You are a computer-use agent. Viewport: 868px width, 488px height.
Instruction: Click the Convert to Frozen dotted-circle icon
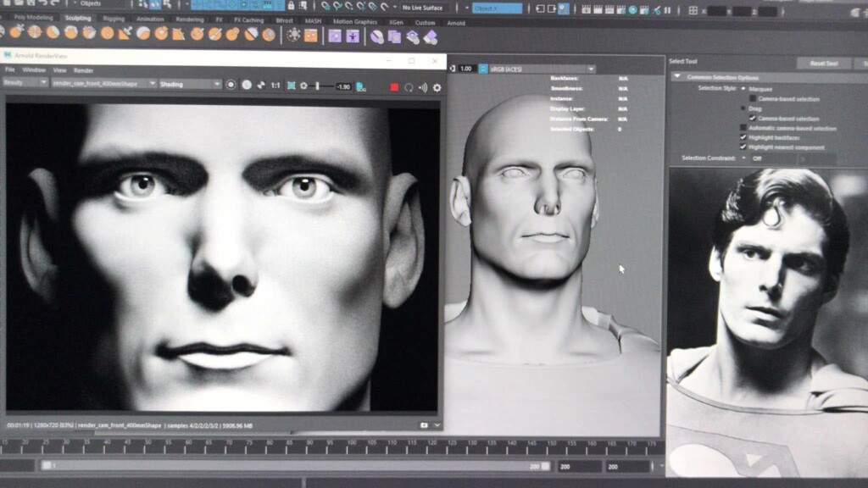293,36
